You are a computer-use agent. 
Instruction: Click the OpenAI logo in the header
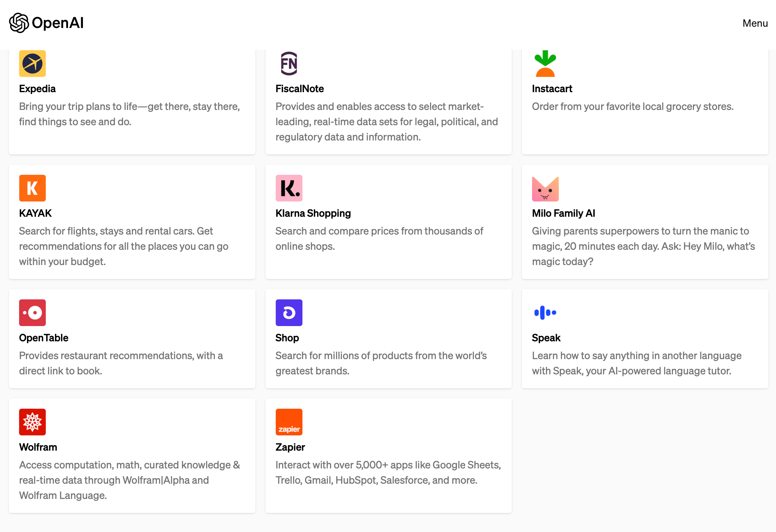(46, 23)
